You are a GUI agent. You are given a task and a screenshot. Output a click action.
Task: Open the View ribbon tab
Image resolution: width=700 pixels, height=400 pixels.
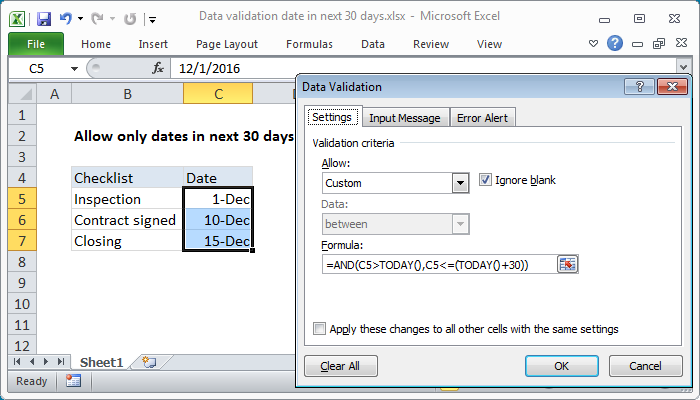tap(489, 44)
